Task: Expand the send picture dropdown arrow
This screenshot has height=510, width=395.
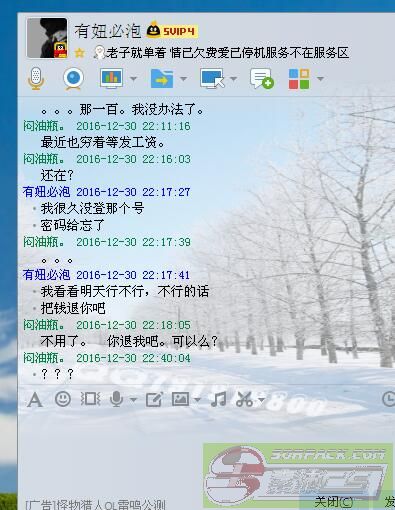Action: (197, 400)
